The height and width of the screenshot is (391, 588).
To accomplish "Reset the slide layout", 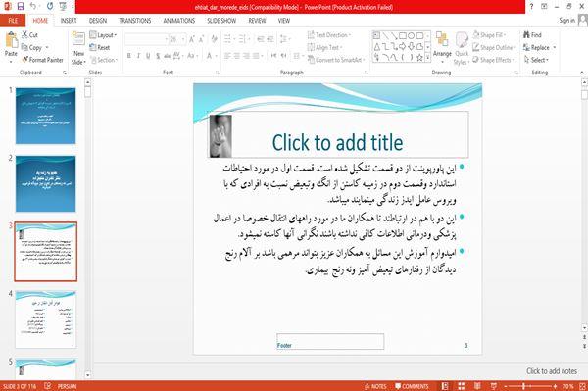I will click(x=100, y=48).
